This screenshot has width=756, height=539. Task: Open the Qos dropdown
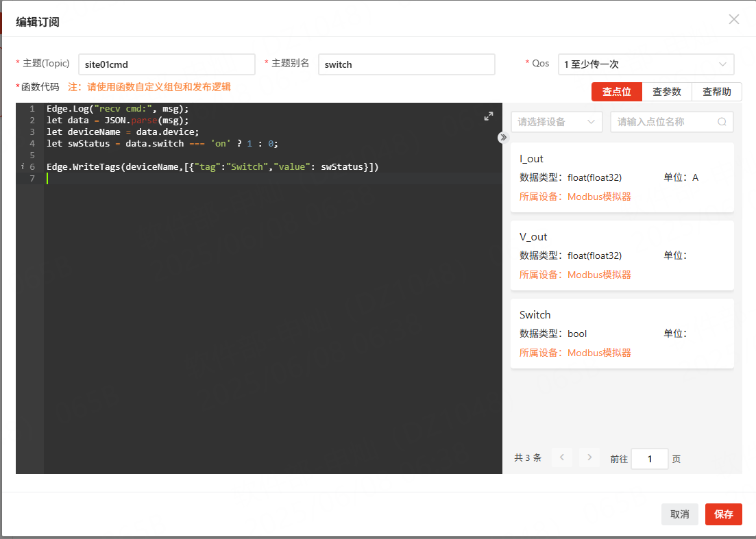[646, 64]
